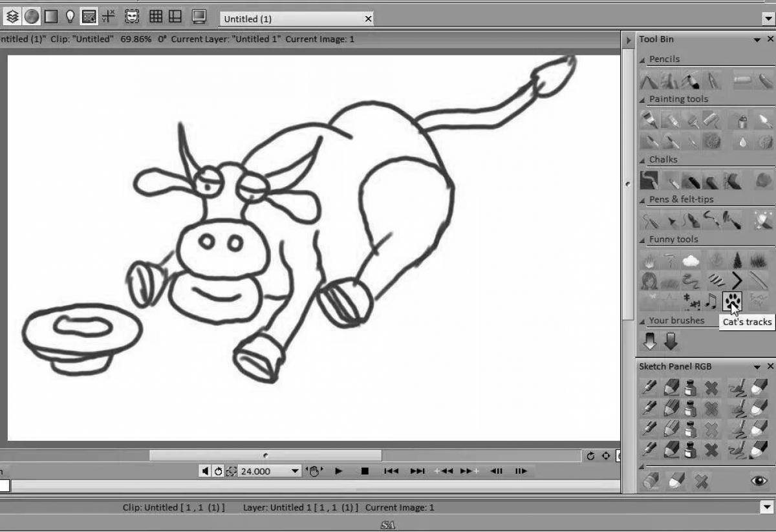Image resolution: width=776 pixels, height=532 pixels.
Task: Select the first paintbrush in Painting tools
Action: [x=649, y=120]
